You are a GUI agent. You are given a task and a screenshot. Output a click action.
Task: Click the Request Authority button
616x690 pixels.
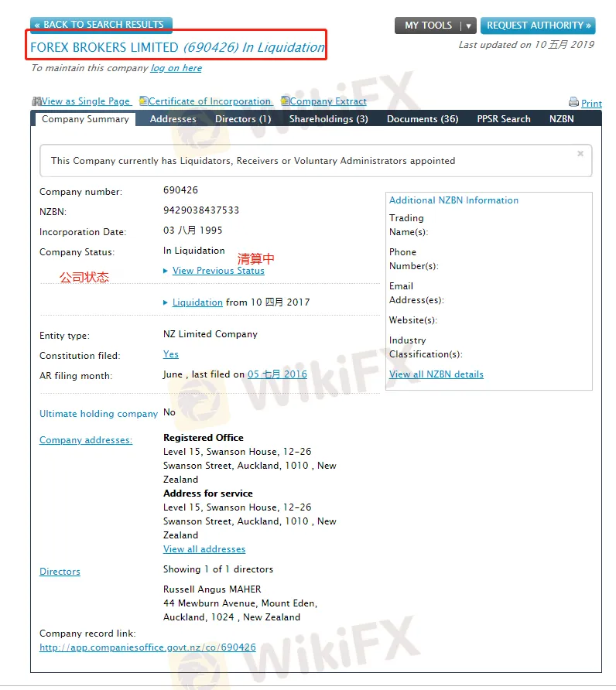click(538, 26)
